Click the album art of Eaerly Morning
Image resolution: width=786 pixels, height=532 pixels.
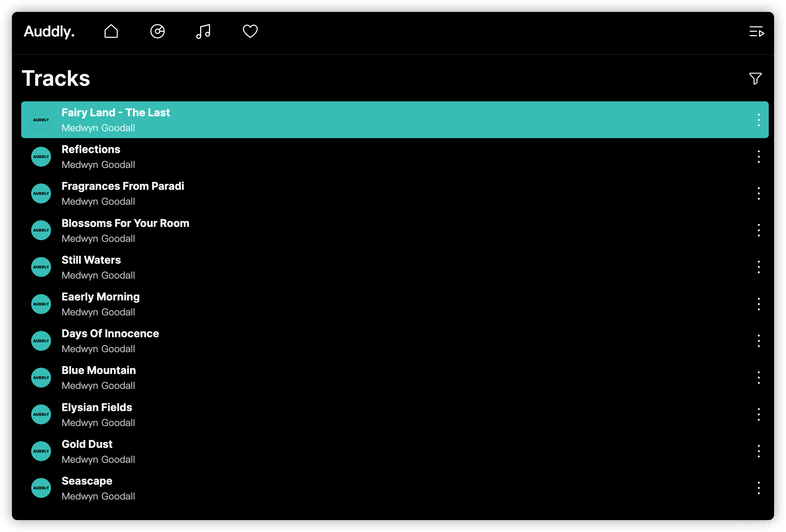tap(41, 304)
